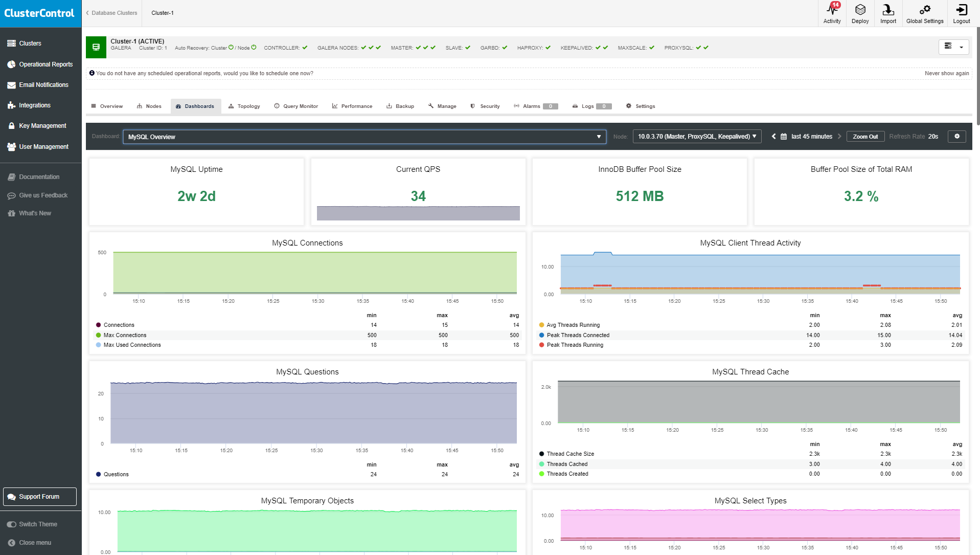Click the MySQL Thread Cache chart area
980x555 pixels.
pos(759,402)
